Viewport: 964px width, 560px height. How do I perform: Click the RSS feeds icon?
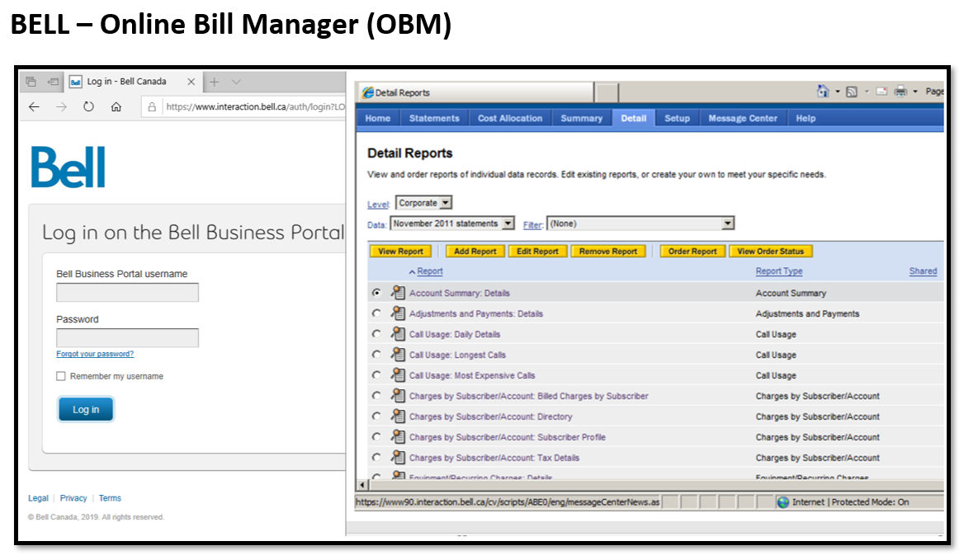pos(852,92)
